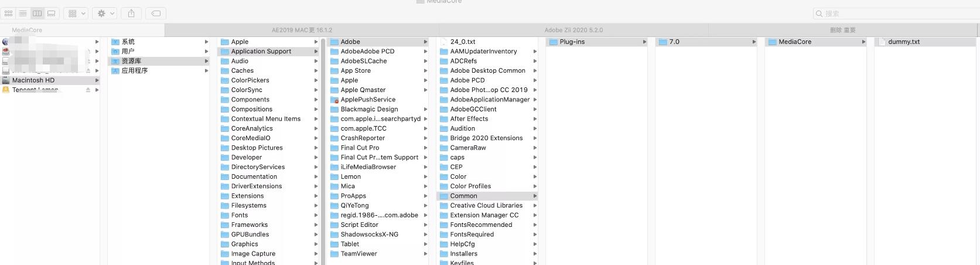The width and height of the screenshot is (980, 265).
Task: Open the 24_0.txt file
Action: (x=462, y=42)
